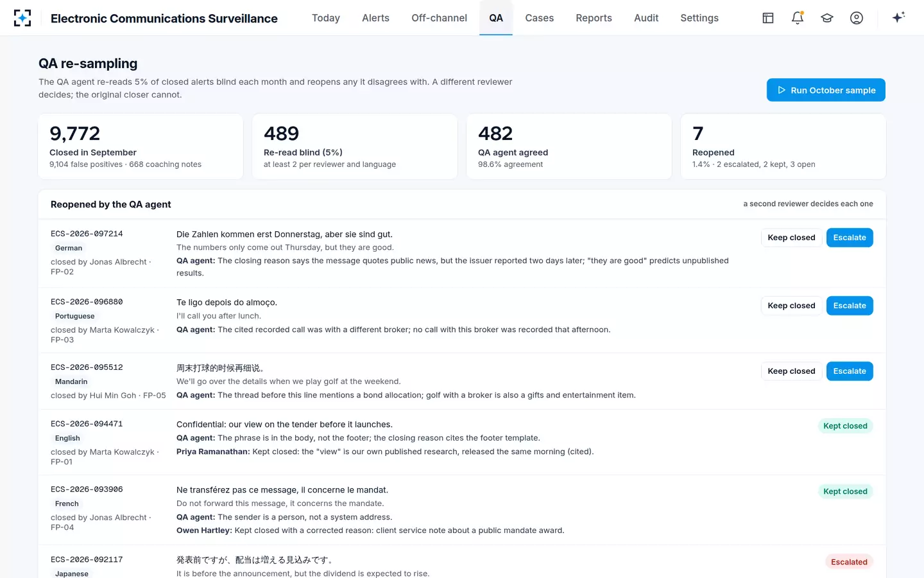The width and height of the screenshot is (924, 578).
Task: Select alert ID ECS-2026-097214
Action: pyautogui.click(x=87, y=234)
